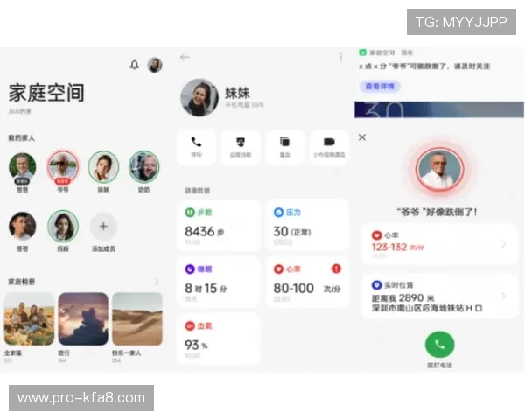Select the 奶奶 avatar in 我的家人 list
Image resolution: width=525 pixels, height=420 pixels.
click(144, 166)
